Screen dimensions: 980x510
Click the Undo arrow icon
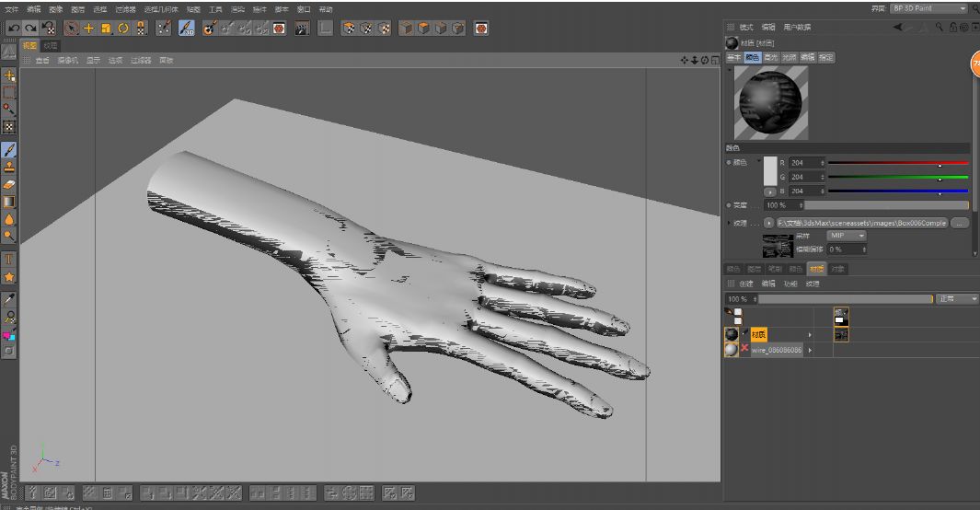(x=14, y=29)
